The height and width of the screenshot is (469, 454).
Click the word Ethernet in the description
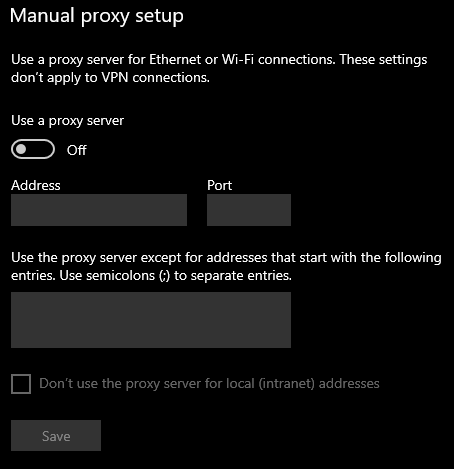(175, 60)
